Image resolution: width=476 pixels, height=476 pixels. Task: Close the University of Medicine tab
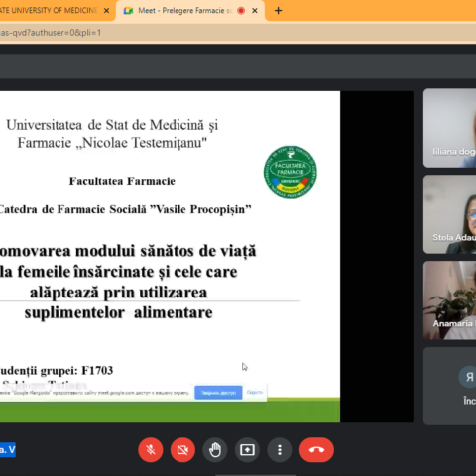106,11
